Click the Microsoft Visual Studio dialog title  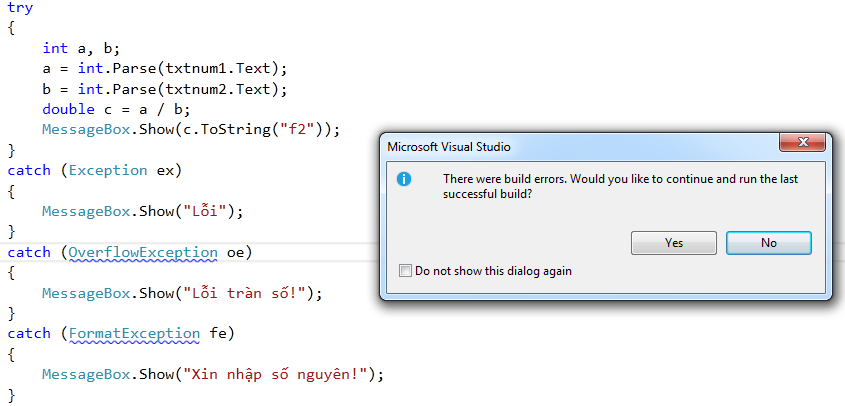[449, 147]
